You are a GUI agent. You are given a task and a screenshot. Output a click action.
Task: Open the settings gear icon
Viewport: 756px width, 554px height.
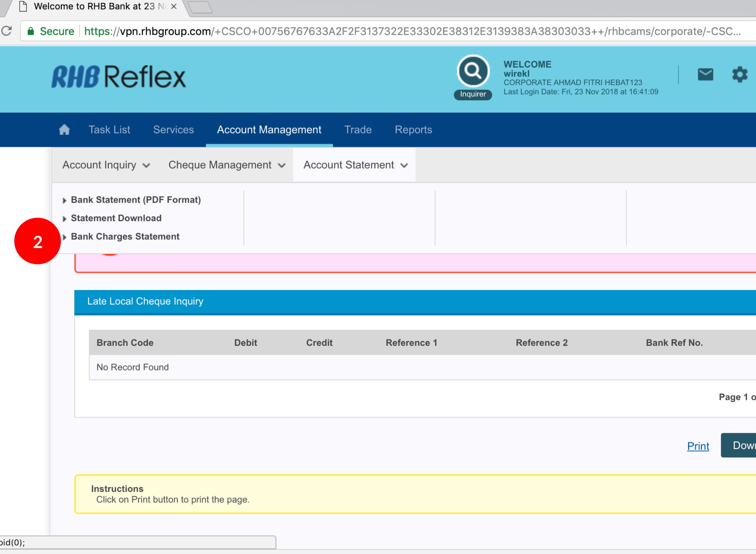pyautogui.click(x=740, y=75)
